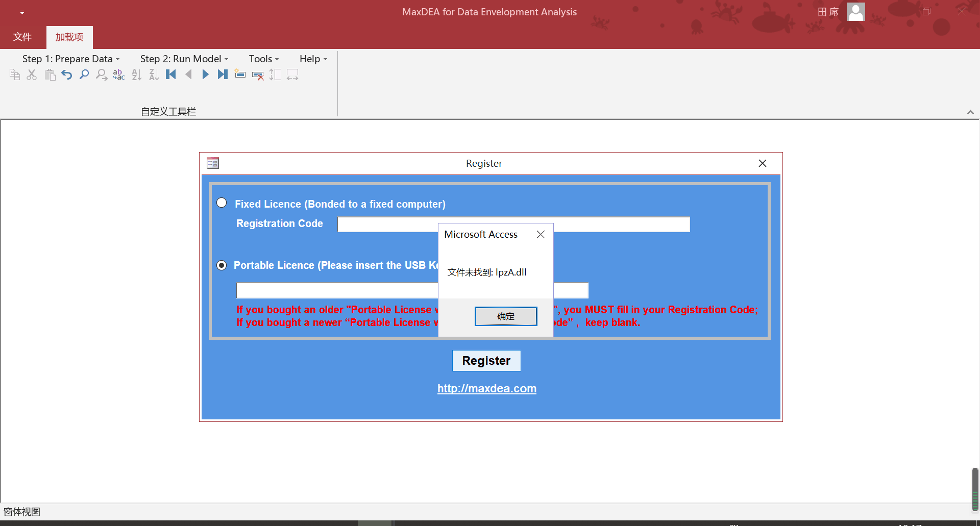
Task: Click the Copy icon in the toolbar
Action: pyautogui.click(x=15, y=75)
